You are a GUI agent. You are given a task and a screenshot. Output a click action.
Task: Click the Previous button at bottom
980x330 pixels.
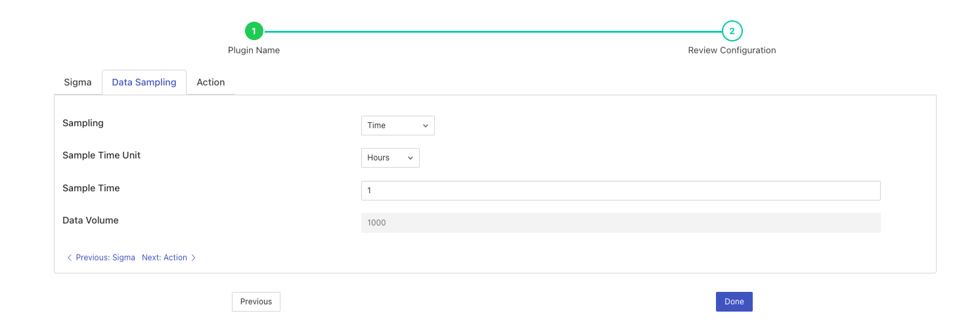tap(256, 302)
